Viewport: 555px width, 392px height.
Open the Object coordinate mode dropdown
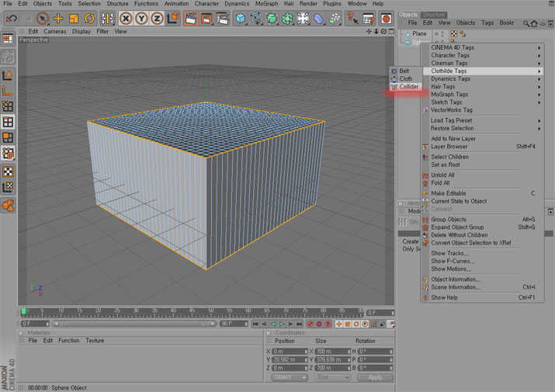289,377
